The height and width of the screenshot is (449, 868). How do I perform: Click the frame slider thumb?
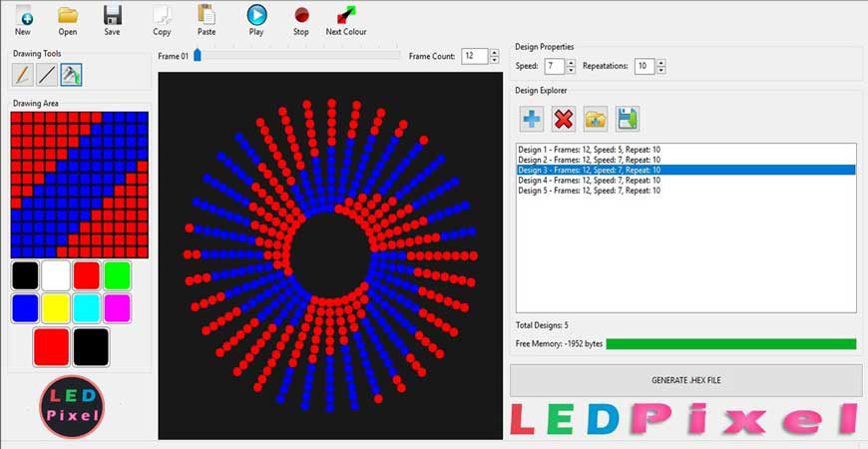198,55
